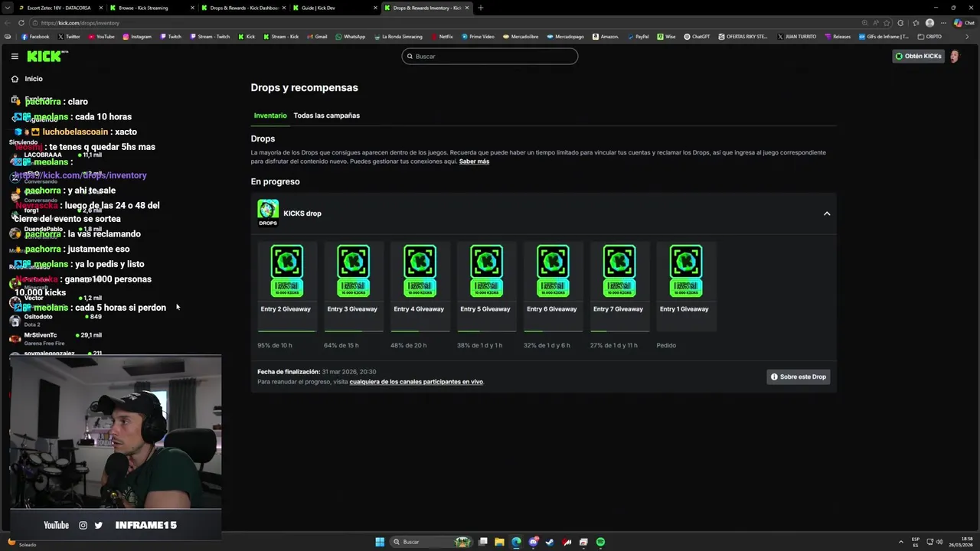Open the Ositodoto channel in sidebar
The width and height of the screenshot is (980, 551).
point(57,320)
